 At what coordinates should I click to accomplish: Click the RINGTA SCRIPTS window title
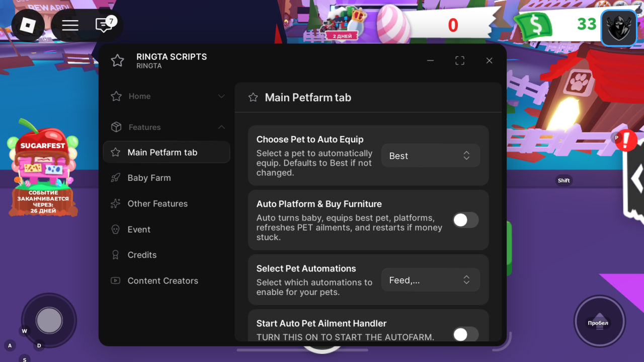pos(172,57)
